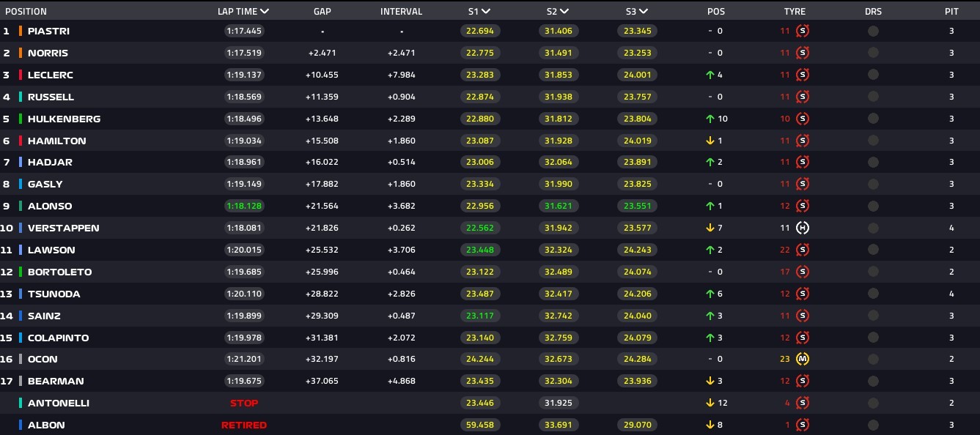Select driver name RUSSELL
This screenshot has width=980, height=435.
tap(51, 97)
